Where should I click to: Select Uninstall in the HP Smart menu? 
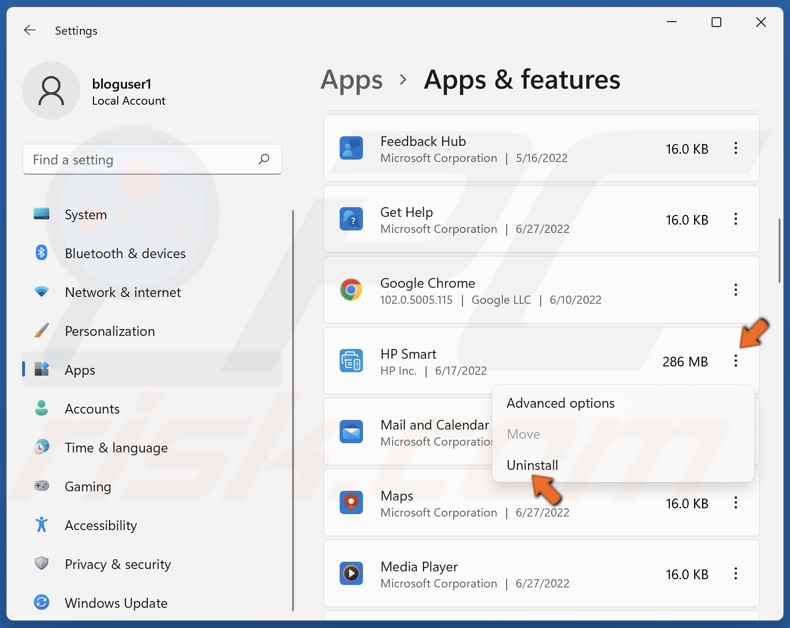[x=623, y=465]
